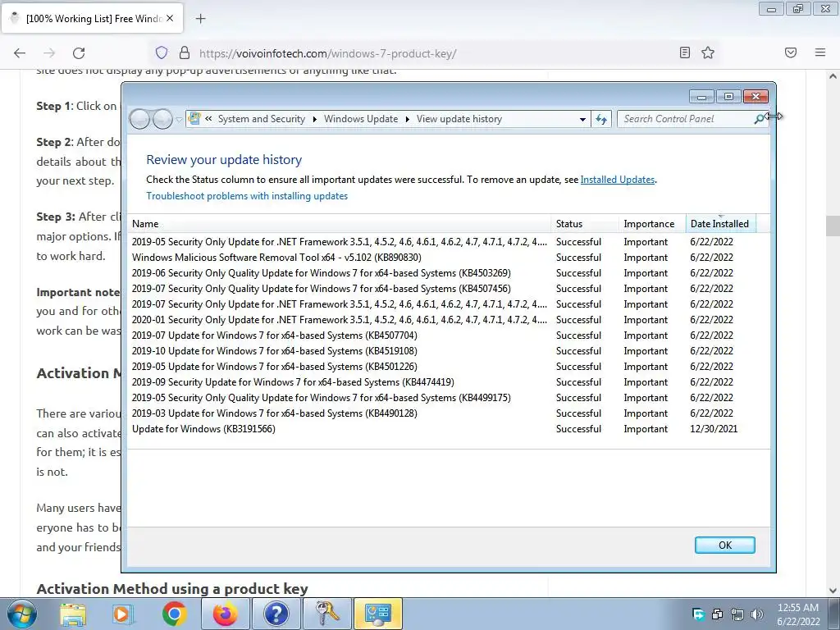Image resolution: width=840 pixels, height=630 pixels.
Task: Open Firefox tracking protection shield
Action: point(162,52)
